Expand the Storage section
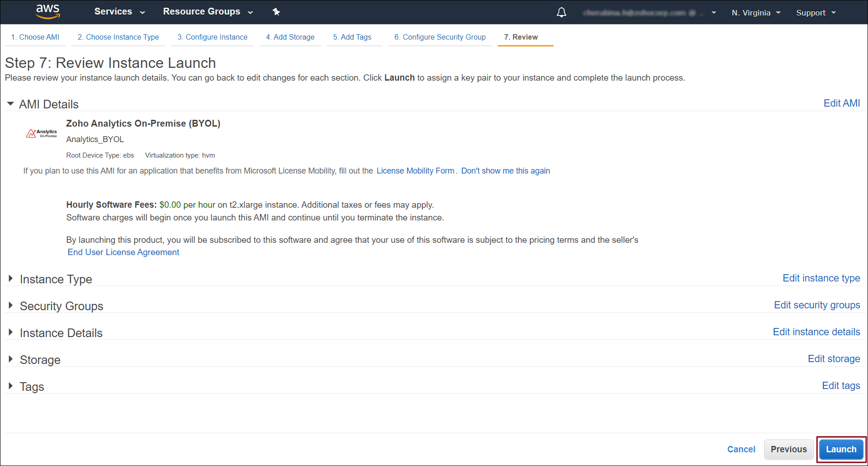This screenshot has height=466, width=868. 10,359
